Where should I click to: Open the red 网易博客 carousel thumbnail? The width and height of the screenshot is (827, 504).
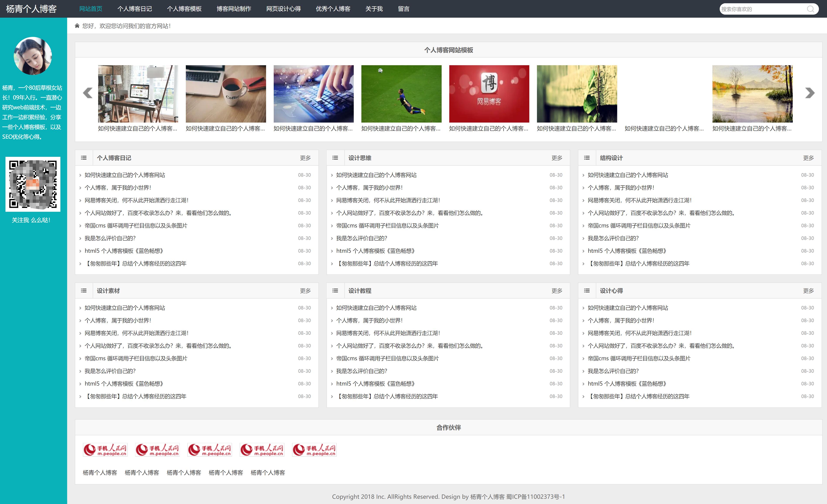pos(489,94)
